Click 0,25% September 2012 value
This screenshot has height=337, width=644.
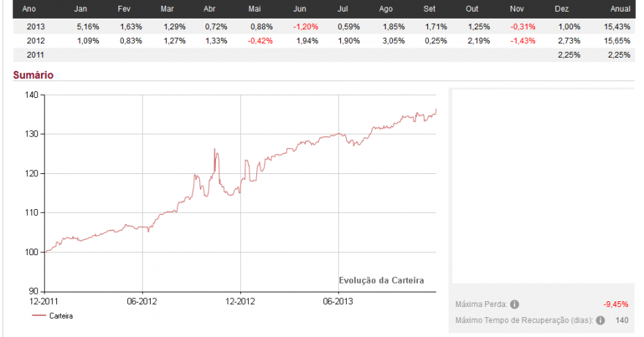tap(436, 41)
